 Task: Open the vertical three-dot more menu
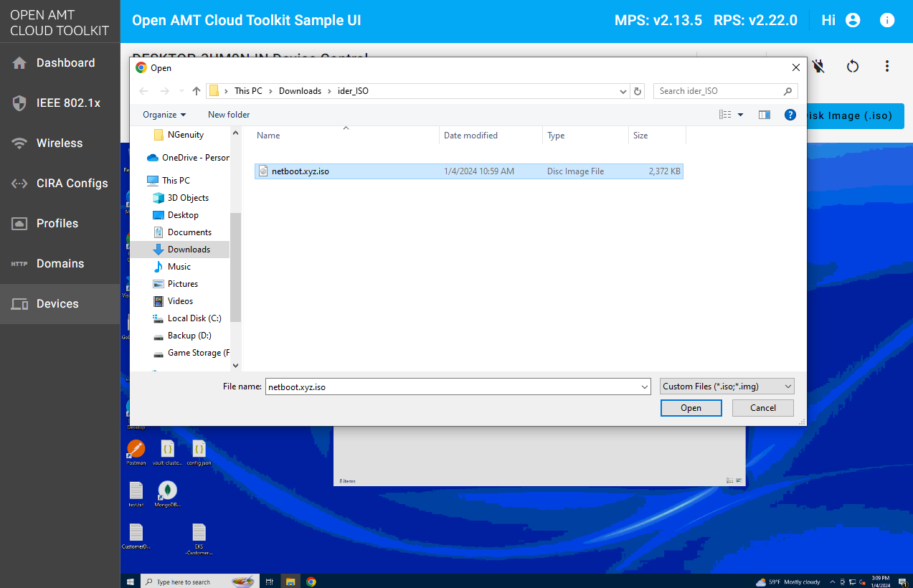tap(887, 67)
